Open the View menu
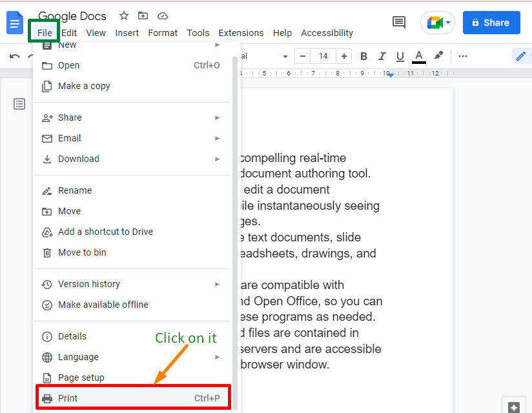 coord(96,33)
